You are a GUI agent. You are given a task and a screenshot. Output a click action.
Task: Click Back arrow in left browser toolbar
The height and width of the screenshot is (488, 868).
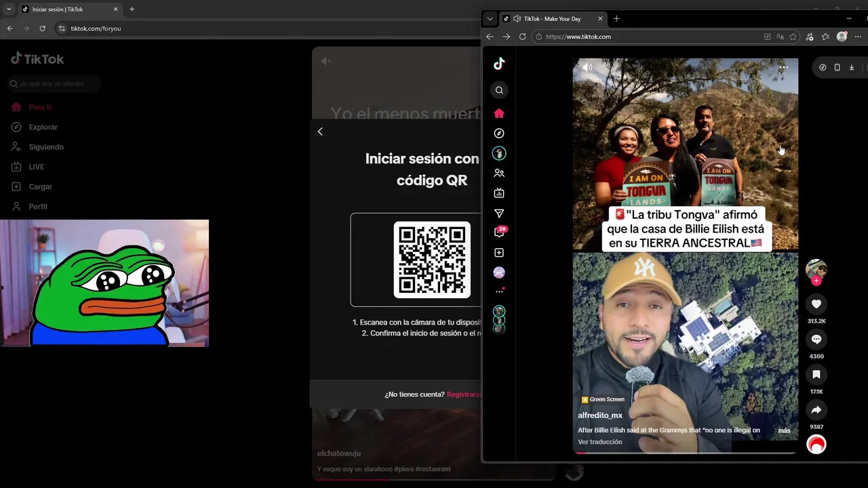coord(9,28)
